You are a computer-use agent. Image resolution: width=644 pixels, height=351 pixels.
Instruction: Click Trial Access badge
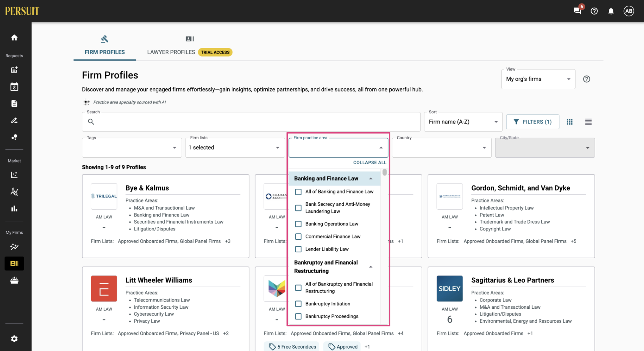215,52
